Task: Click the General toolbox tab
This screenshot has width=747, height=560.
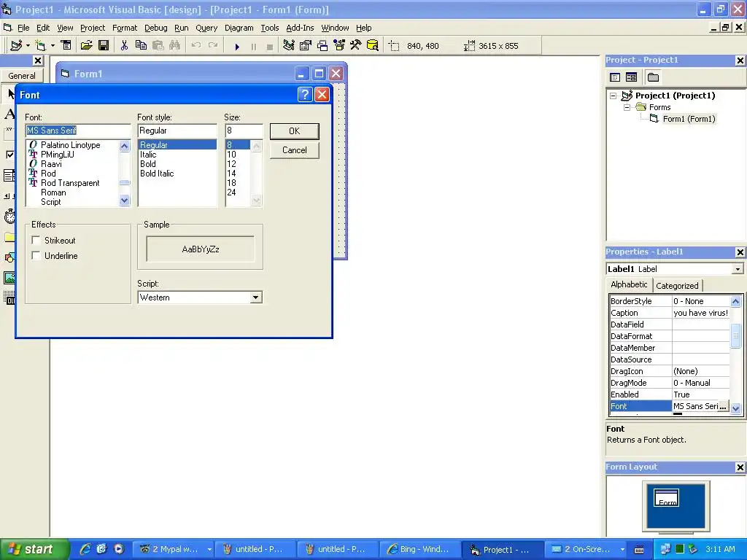Action: (x=21, y=76)
